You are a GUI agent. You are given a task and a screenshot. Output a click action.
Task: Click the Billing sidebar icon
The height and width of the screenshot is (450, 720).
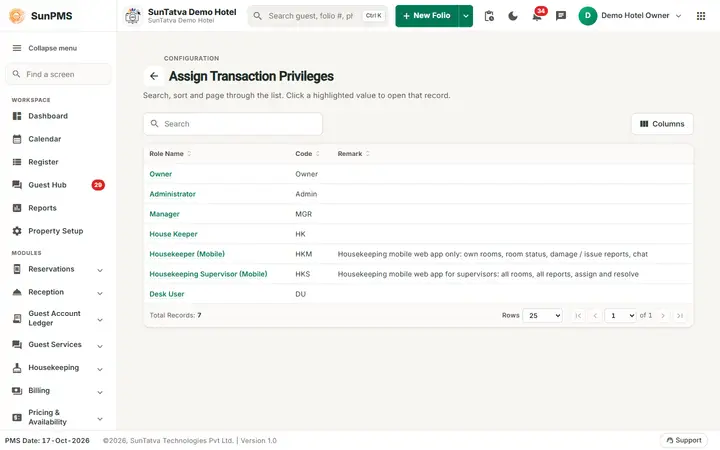(x=17, y=391)
